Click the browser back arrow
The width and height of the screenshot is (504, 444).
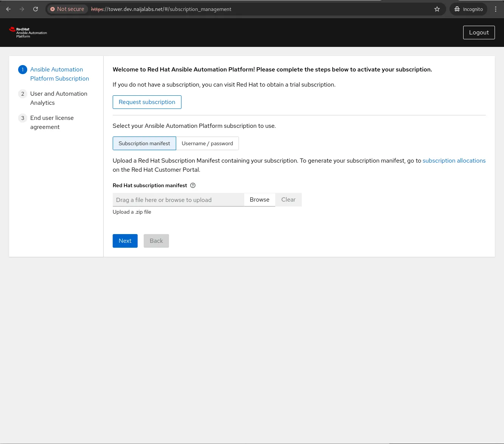8,9
